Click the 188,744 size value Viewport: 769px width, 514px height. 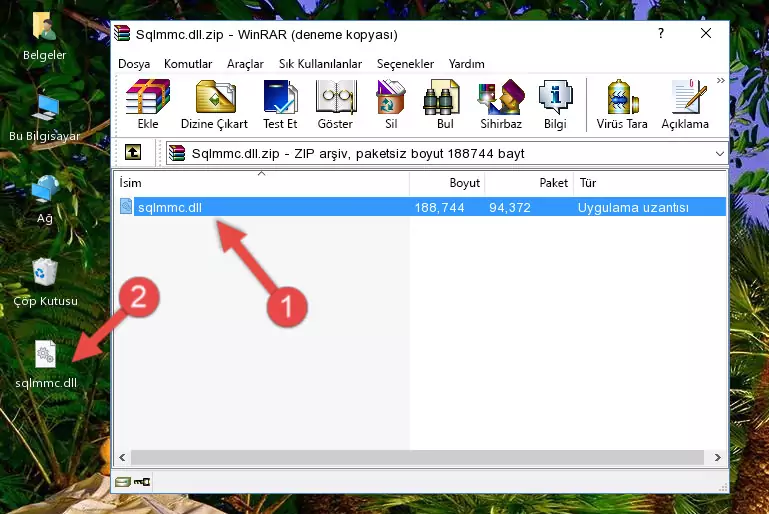pos(439,207)
